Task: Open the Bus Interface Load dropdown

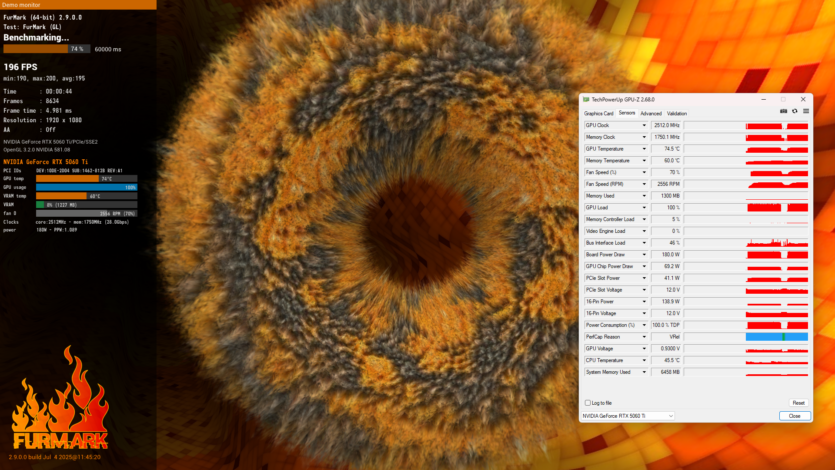Action: [x=644, y=243]
